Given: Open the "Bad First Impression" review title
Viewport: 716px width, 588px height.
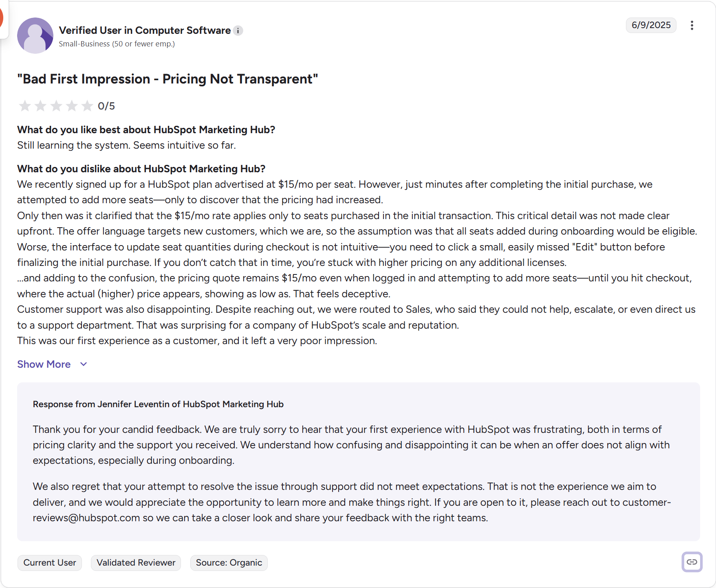Looking at the screenshot, I should pos(167,79).
